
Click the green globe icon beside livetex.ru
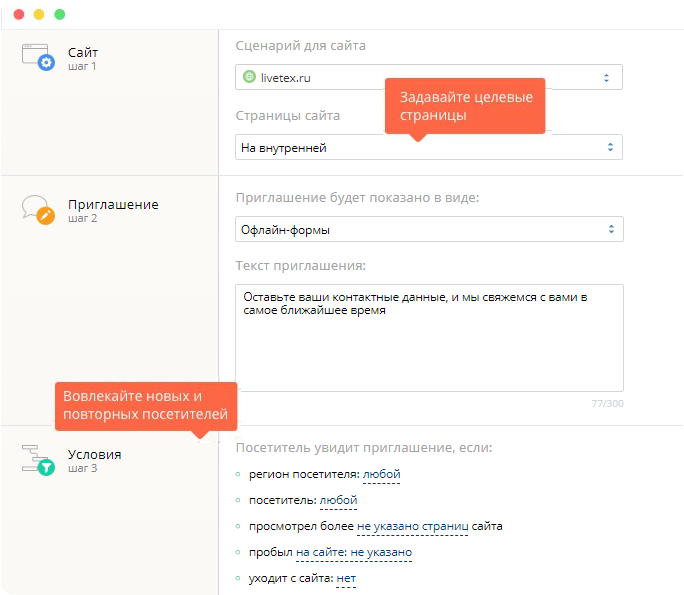point(249,77)
